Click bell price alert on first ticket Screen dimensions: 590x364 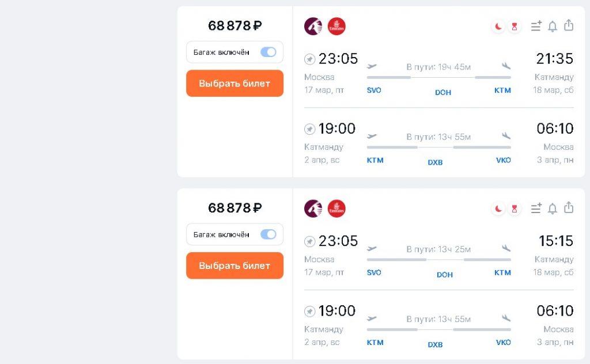click(x=553, y=26)
